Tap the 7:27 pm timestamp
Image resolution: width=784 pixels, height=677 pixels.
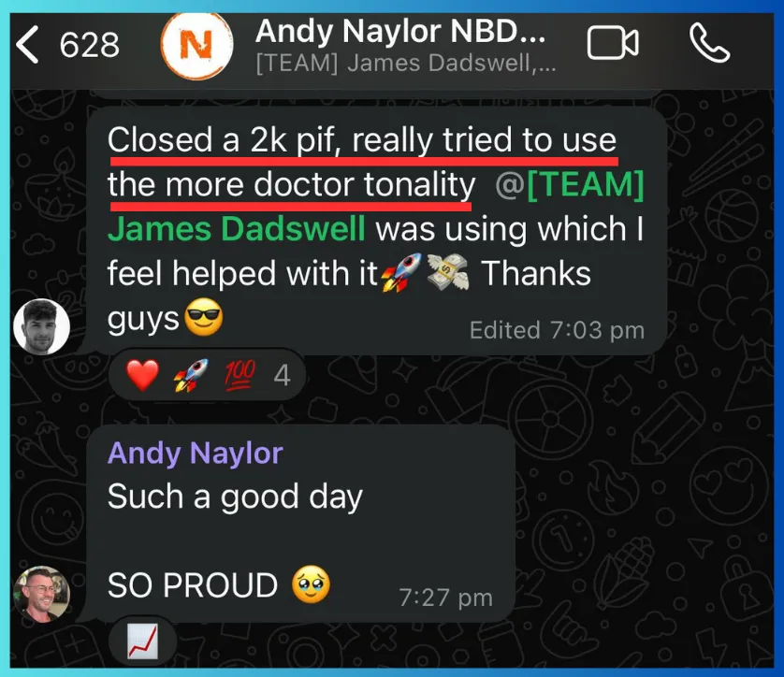click(445, 598)
